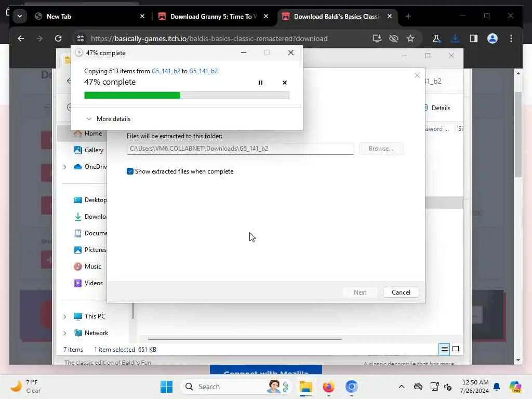Open Chrome Labs flask icon
Screen dimensions: 532x399
point(436,38)
